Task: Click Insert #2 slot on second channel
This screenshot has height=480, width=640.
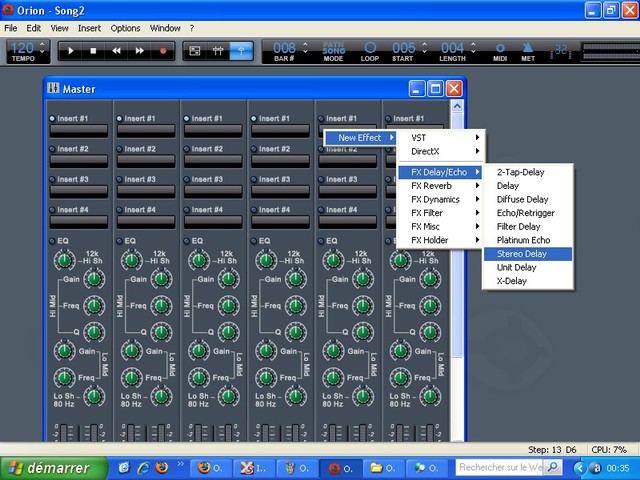Action: pyautogui.click(x=146, y=161)
